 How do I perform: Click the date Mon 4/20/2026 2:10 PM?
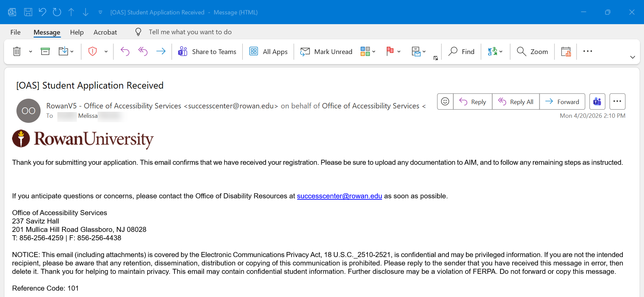tap(592, 116)
